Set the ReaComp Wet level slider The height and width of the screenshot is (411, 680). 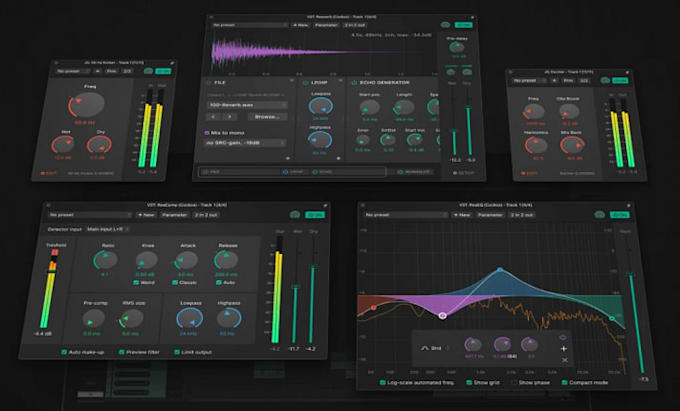(295, 287)
